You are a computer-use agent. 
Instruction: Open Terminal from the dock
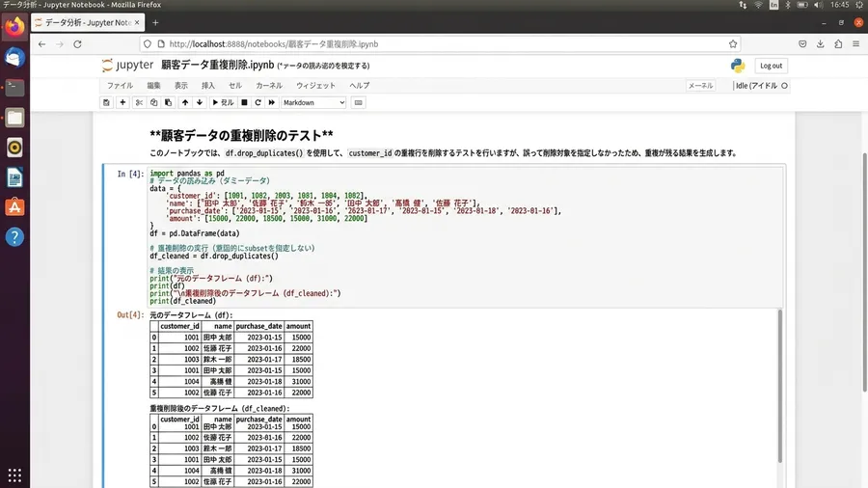(14, 88)
